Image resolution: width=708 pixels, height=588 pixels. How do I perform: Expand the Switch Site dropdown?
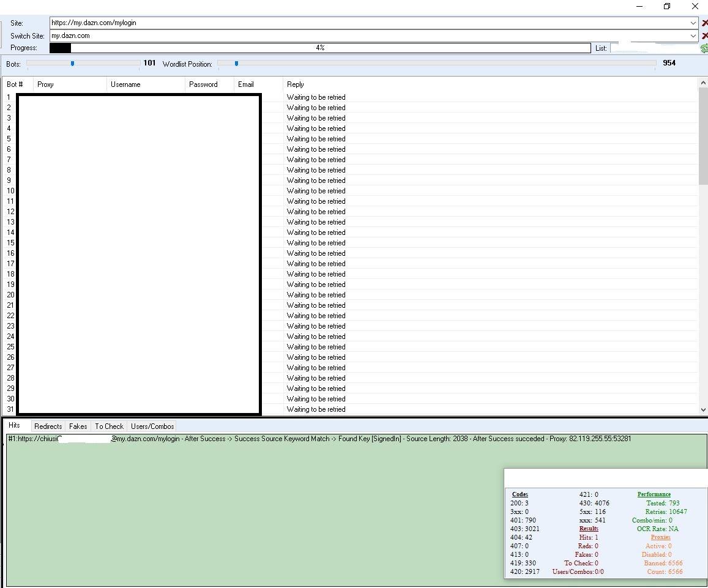point(693,36)
